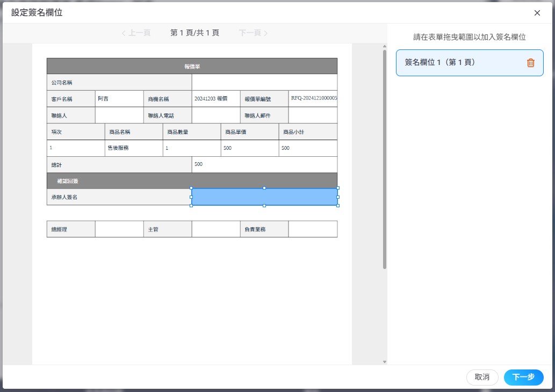Image resolution: width=555 pixels, height=392 pixels.
Task: Click the document preview vertical scrollbar
Action: coord(384,161)
